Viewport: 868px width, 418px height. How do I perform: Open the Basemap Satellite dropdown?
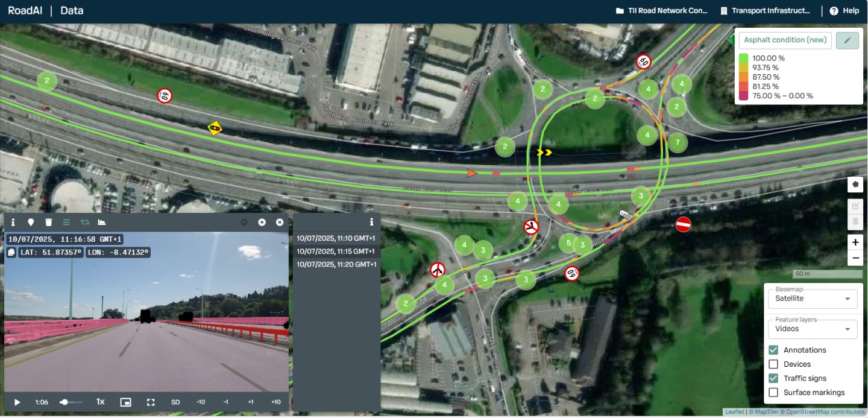point(813,298)
